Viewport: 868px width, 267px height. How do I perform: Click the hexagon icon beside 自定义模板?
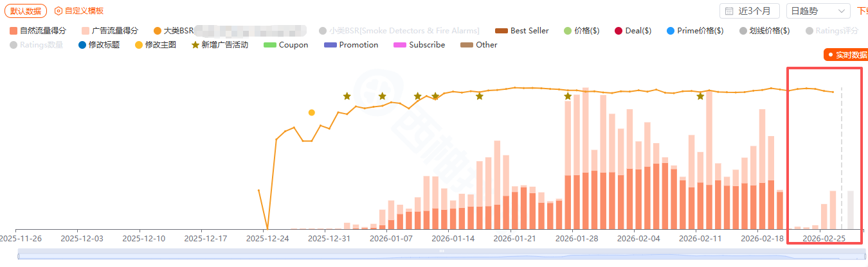59,11
